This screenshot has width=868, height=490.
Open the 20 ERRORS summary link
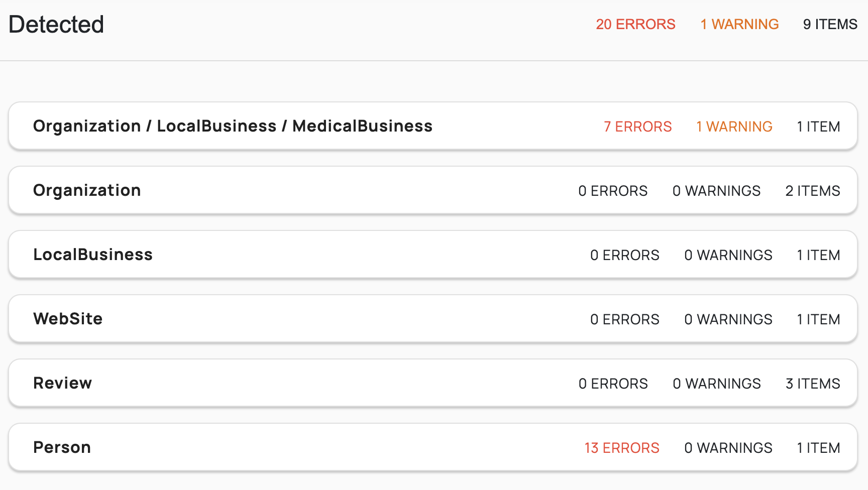tap(636, 24)
